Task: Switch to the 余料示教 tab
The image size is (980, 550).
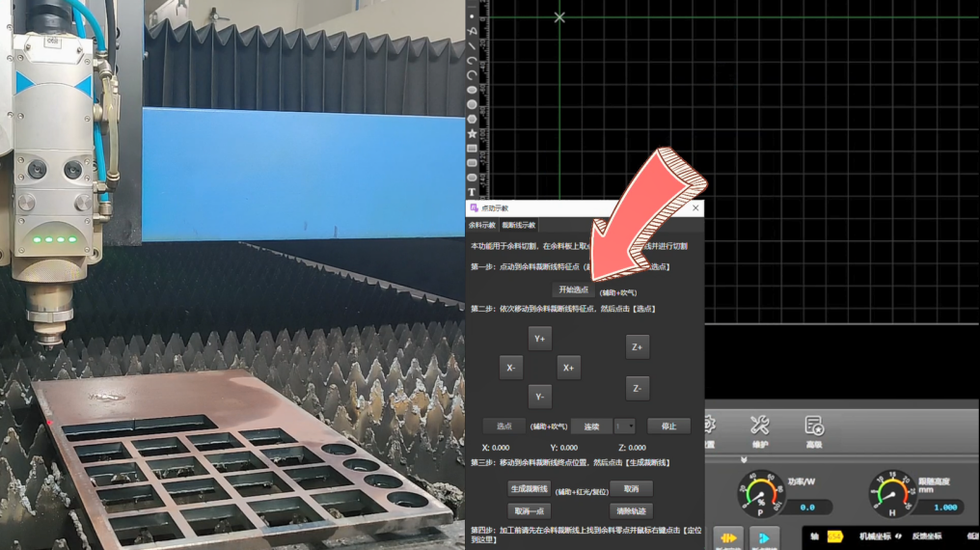Action: pos(482,225)
